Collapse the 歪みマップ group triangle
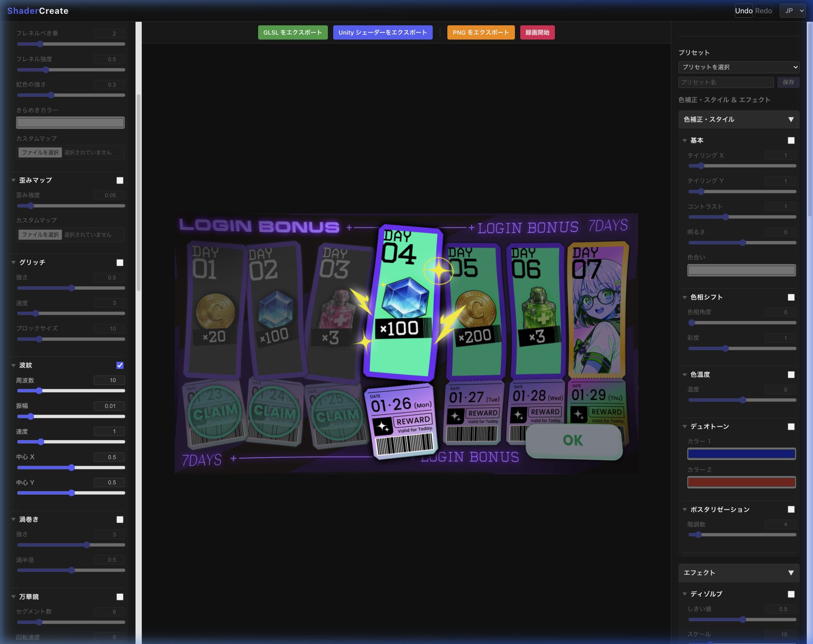The width and height of the screenshot is (813, 644). click(x=13, y=180)
